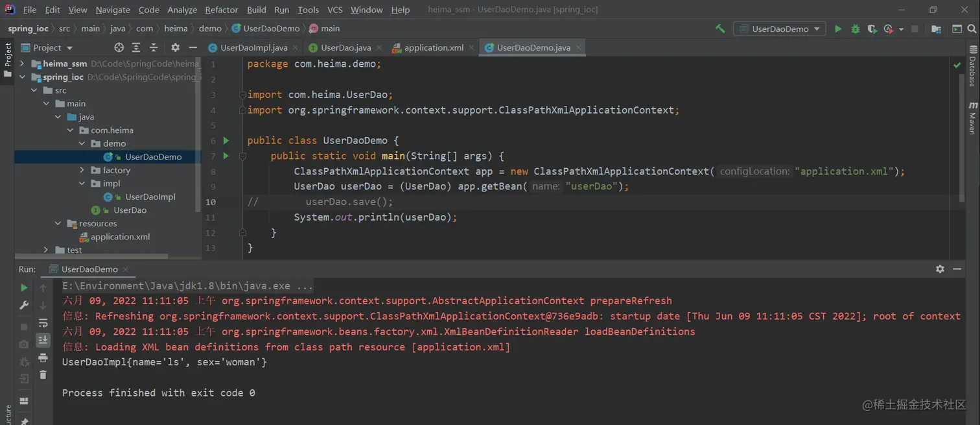Open the File menu
The image size is (980, 425).
coord(30,10)
